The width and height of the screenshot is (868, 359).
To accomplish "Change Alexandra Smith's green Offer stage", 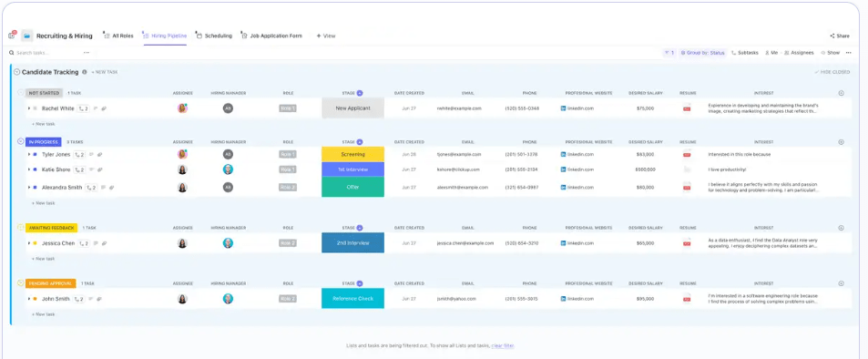I will pyautogui.click(x=352, y=188).
